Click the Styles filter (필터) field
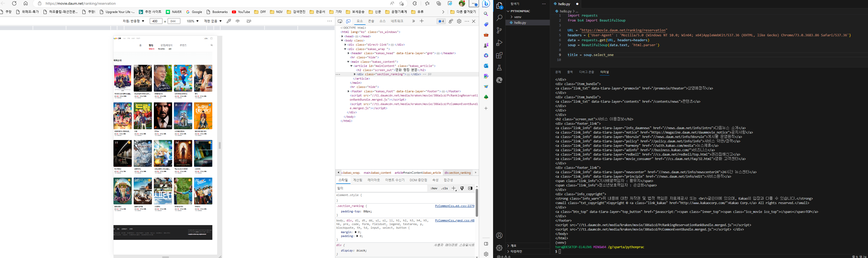 point(381,188)
